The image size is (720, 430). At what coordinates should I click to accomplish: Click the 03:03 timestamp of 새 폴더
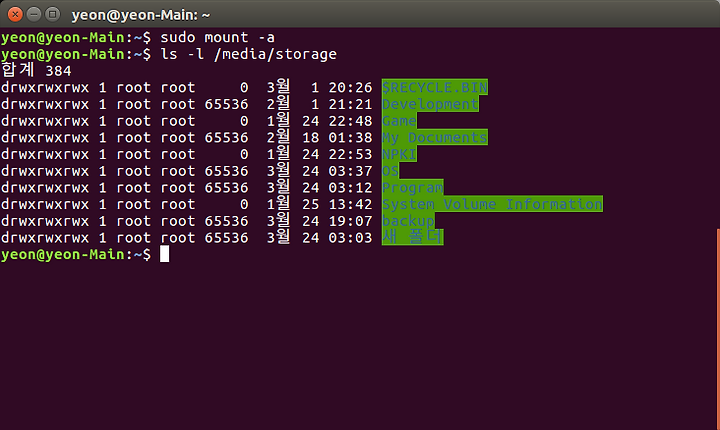pyautogui.click(x=350, y=238)
